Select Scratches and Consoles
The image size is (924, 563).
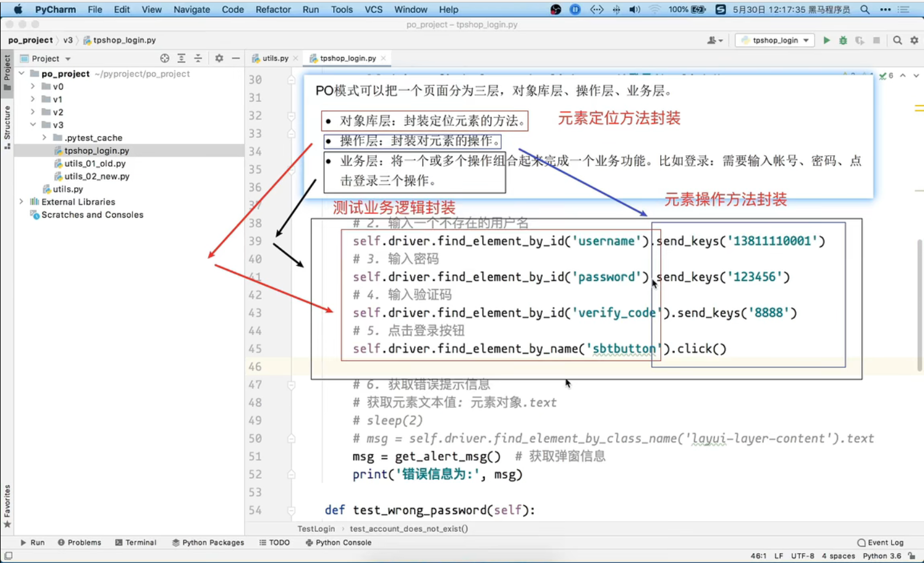[x=92, y=215]
